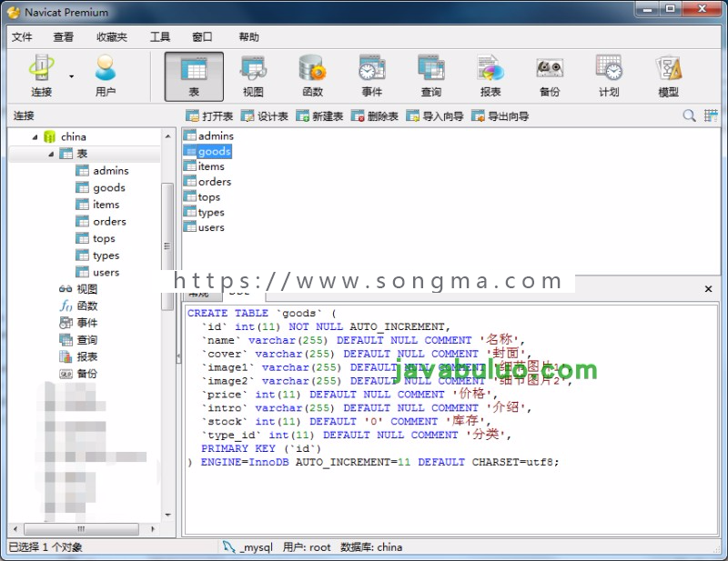Select the 查询 queries node in tree

pyautogui.click(x=78, y=340)
